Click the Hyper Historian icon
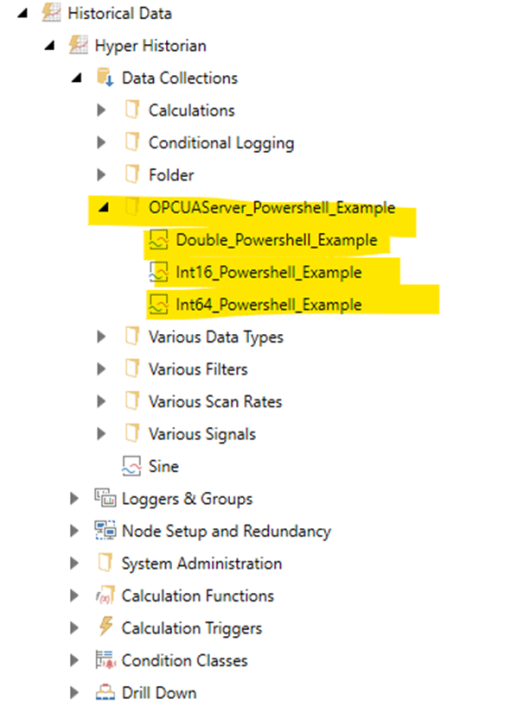Viewport: 511px width, 712px height. (x=78, y=45)
